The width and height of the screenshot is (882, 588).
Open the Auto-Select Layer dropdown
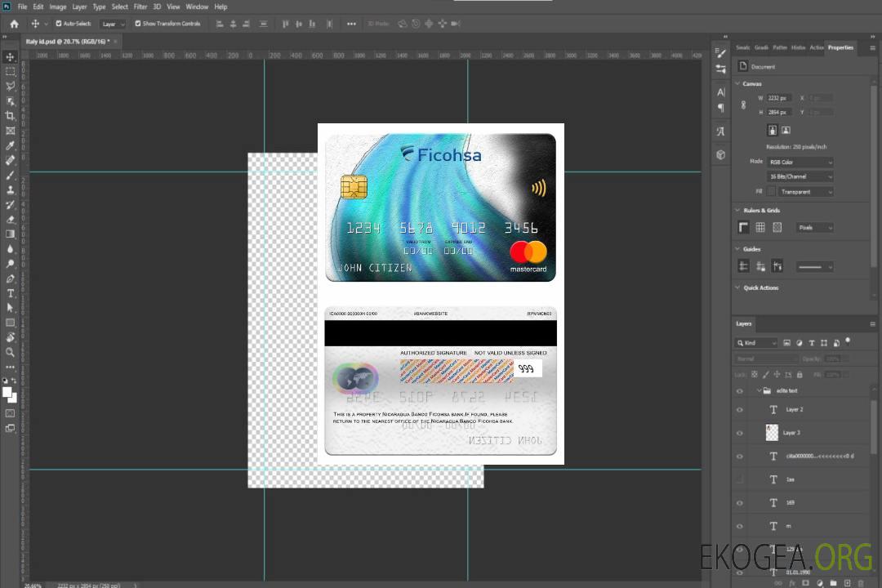pyautogui.click(x=113, y=24)
